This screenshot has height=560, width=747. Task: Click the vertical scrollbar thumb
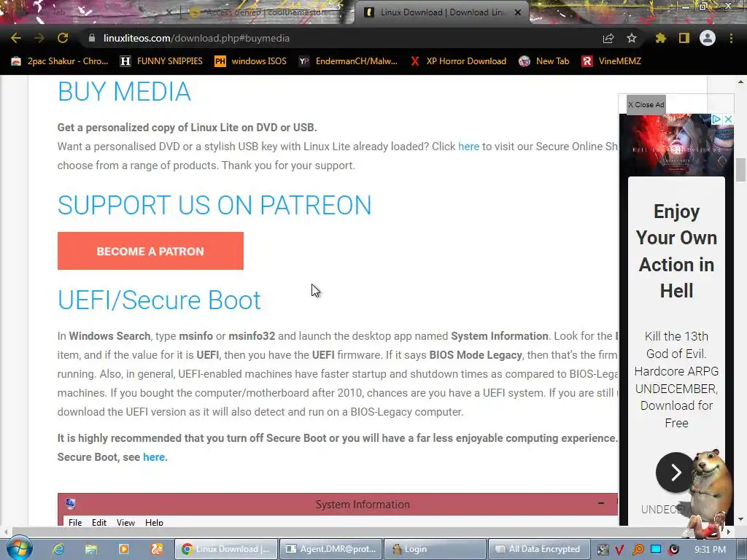(740, 170)
